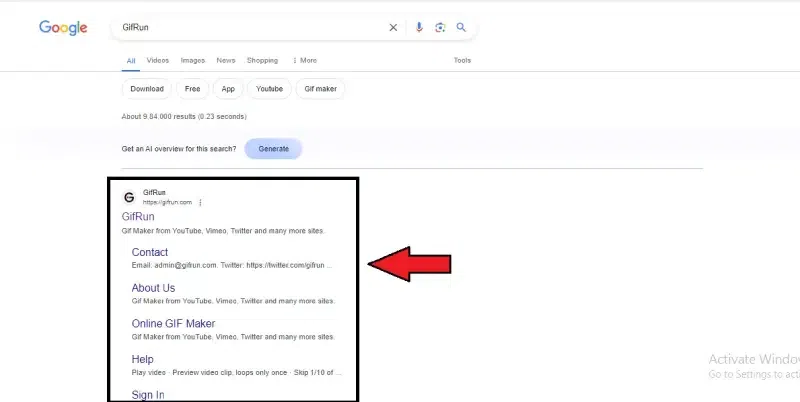Viewport: 800px width, 402px height.
Task: Click the Google logo
Action: (x=63, y=28)
